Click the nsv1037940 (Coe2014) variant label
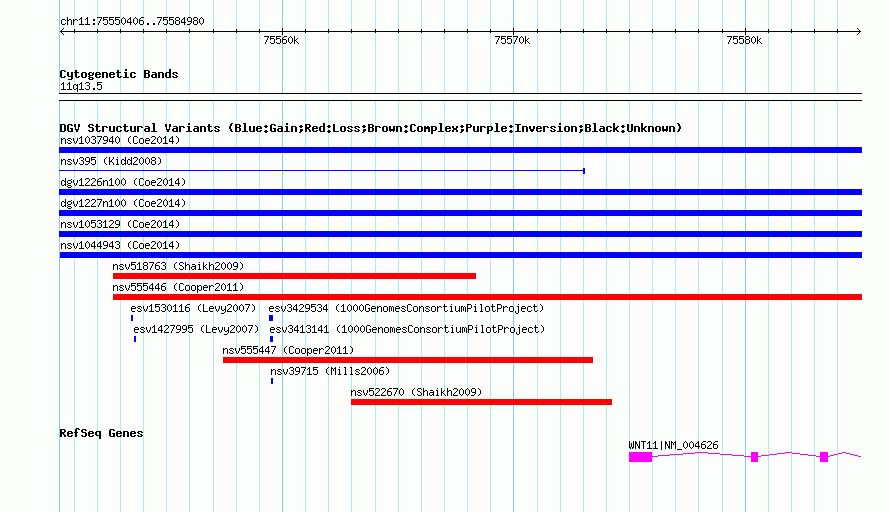This screenshot has height=512, width=890. 120,140
